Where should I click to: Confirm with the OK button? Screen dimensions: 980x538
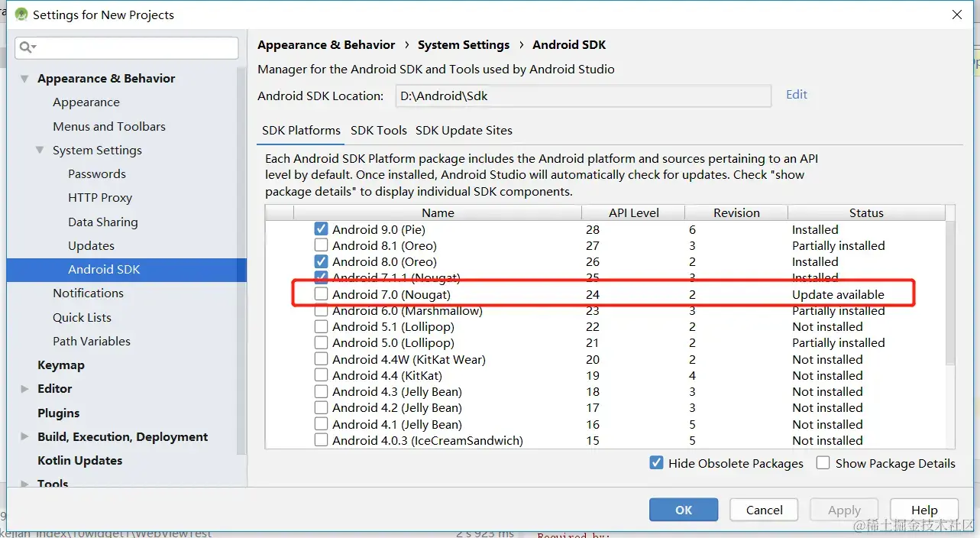coord(684,510)
